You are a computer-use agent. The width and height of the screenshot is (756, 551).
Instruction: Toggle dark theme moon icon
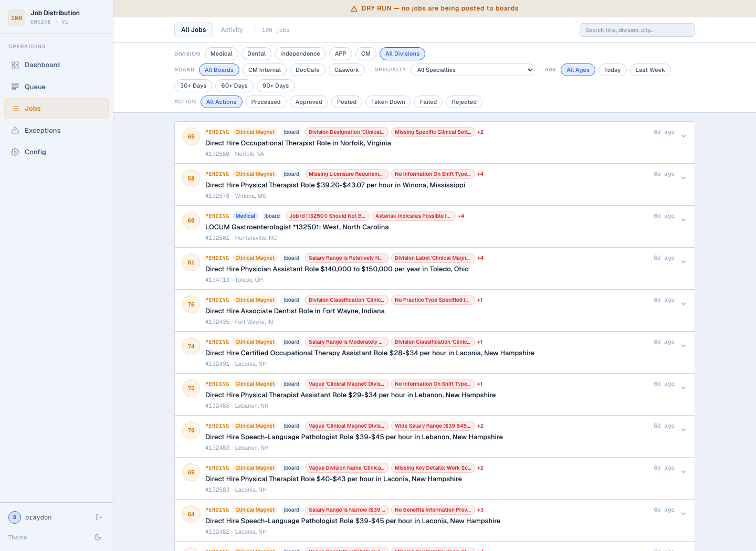point(98,537)
